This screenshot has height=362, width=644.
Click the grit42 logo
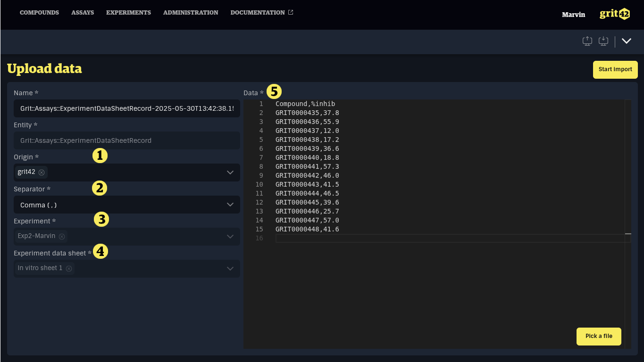(615, 14)
